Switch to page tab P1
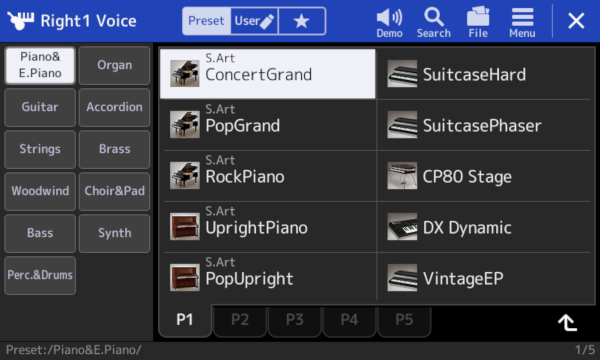Screen dimensions: 600x360 tap(185, 320)
